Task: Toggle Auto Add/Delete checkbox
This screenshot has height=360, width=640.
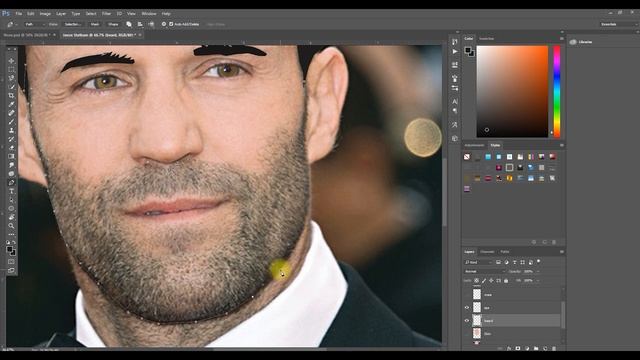Action: point(171,24)
